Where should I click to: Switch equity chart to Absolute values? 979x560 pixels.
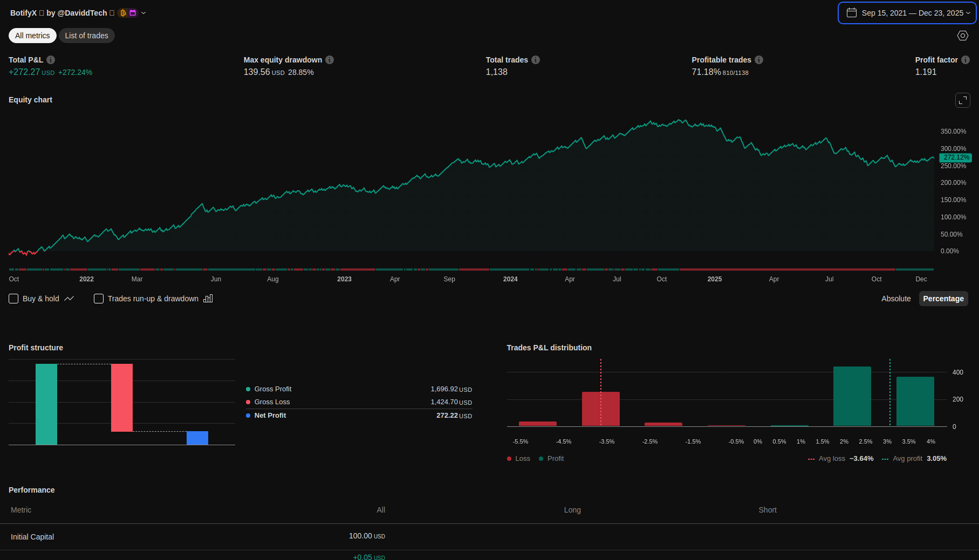[x=895, y=299]
